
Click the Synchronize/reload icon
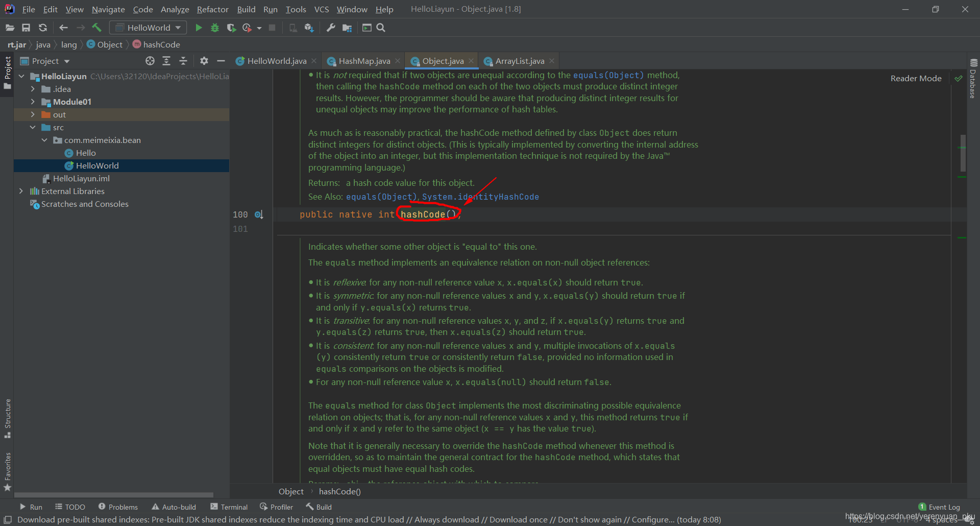43,28
